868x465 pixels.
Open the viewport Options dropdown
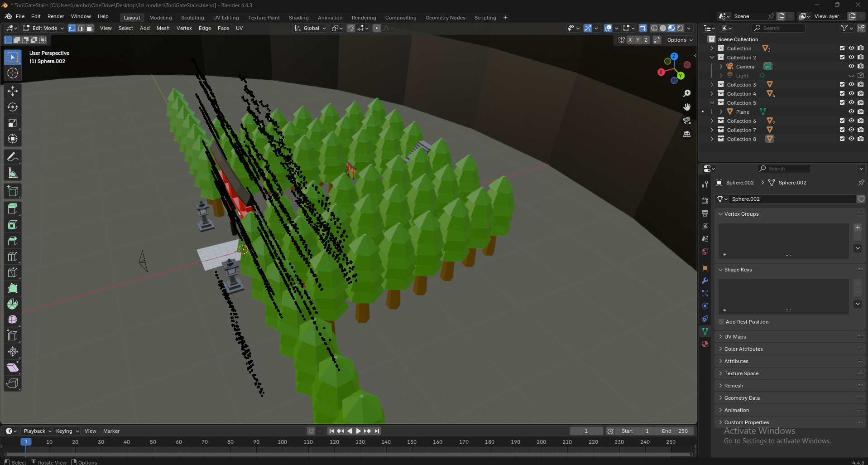(x=679, y=40)
